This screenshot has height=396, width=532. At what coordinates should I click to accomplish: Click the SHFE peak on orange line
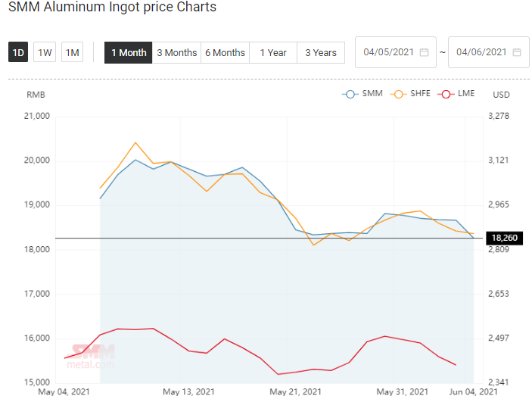[x=135, y=142]
